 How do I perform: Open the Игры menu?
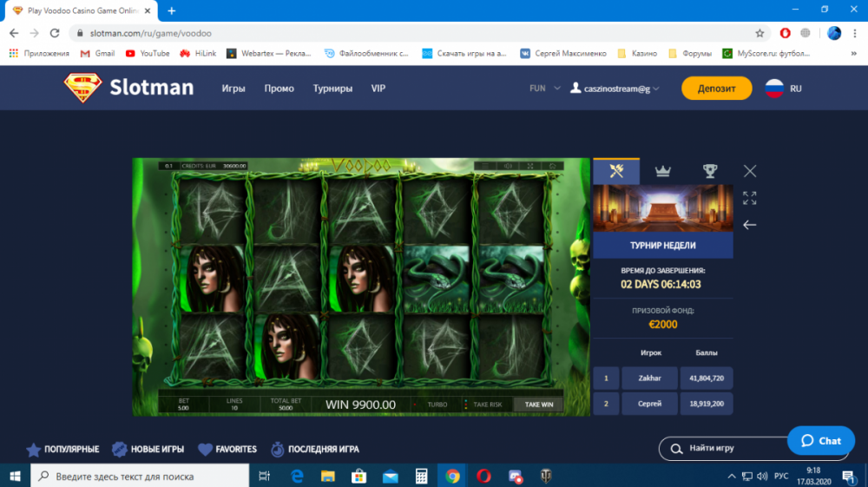233,89
